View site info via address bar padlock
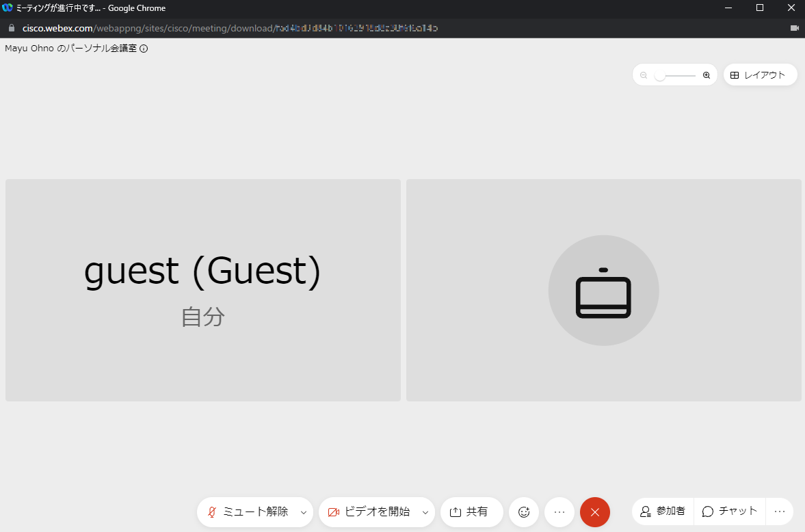805x532 pixels. 11,28
